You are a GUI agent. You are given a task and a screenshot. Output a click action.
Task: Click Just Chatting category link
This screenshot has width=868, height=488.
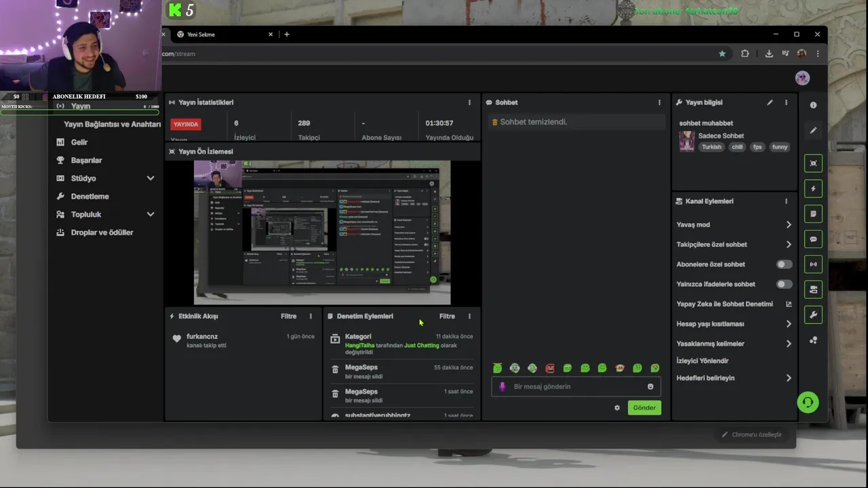pyautogui.click(x=422, y=345)
